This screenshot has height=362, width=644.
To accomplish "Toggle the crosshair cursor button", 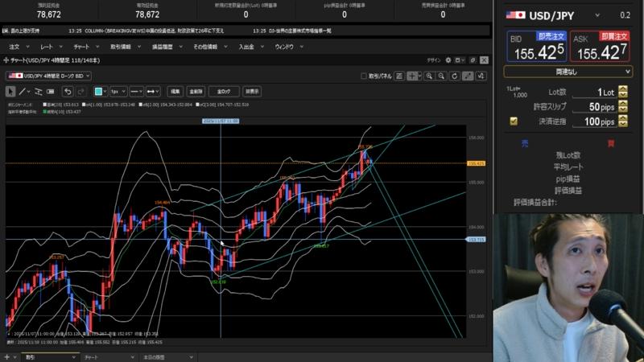I will pyautogui.click(x=413, y=76).
